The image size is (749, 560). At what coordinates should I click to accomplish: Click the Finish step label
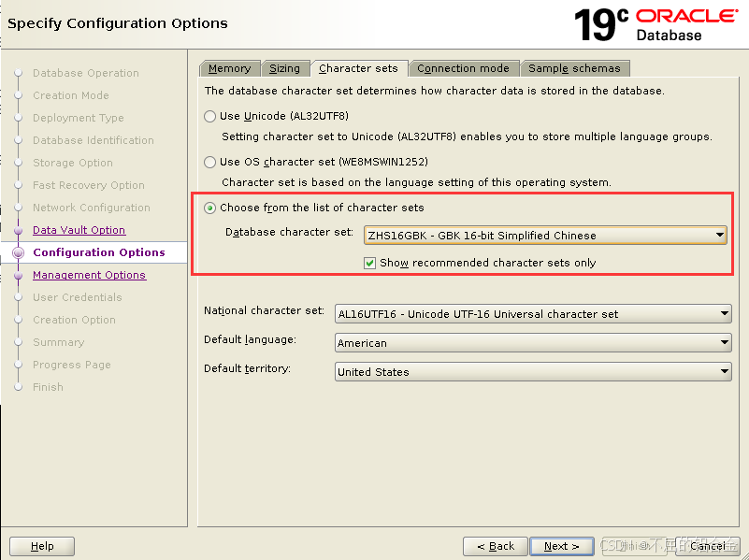point(48,387)
